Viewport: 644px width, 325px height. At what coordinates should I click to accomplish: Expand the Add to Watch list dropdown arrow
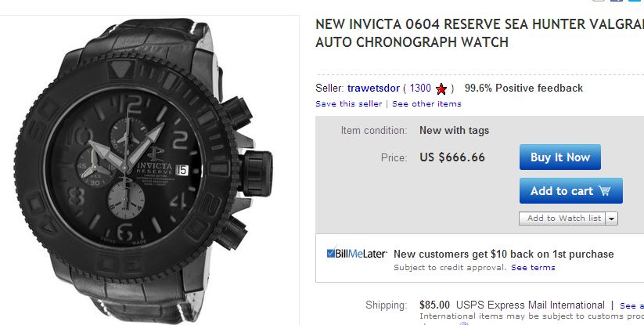point(611,218)
